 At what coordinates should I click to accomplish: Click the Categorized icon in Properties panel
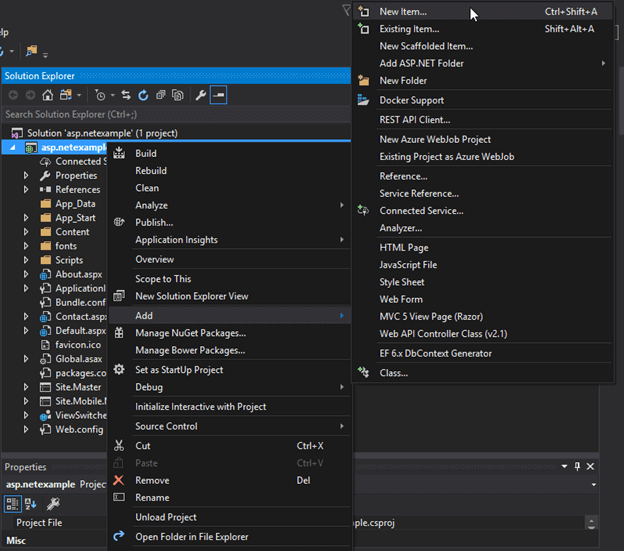[12, 503]
